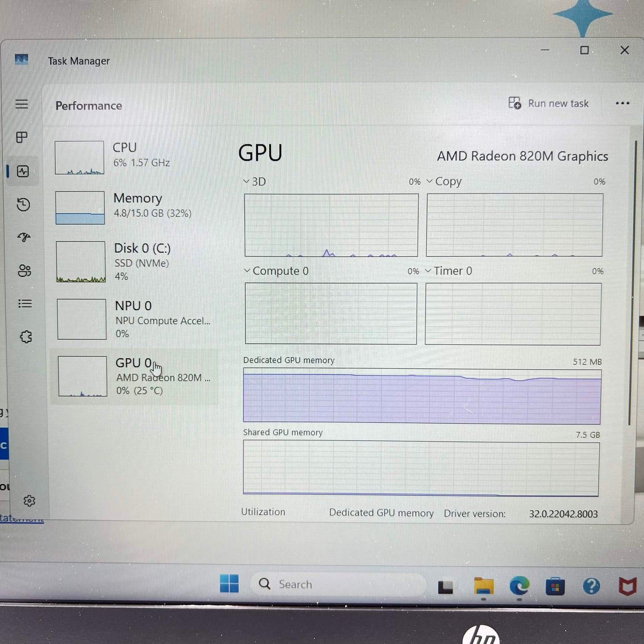Open Task View on taskbar
This screenshot has width=644, height=644.
point(445,587)
